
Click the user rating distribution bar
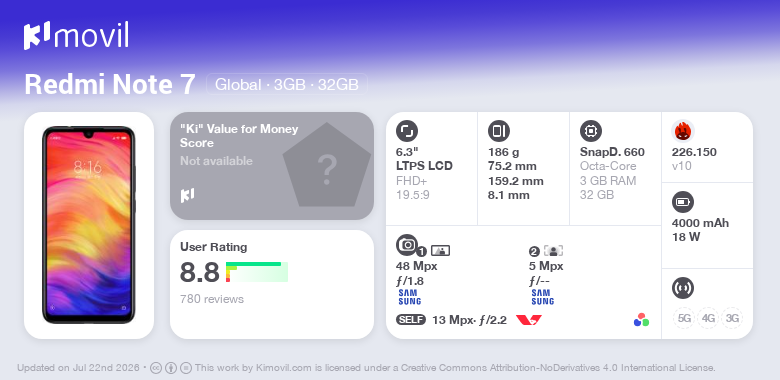point(257,272)
